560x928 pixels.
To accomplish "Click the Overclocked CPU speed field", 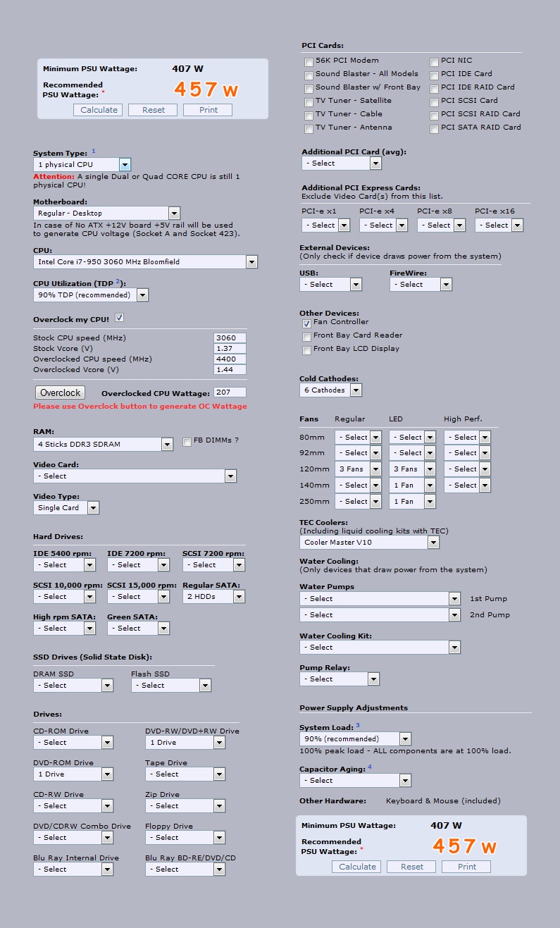I will (x=230, y=359).
